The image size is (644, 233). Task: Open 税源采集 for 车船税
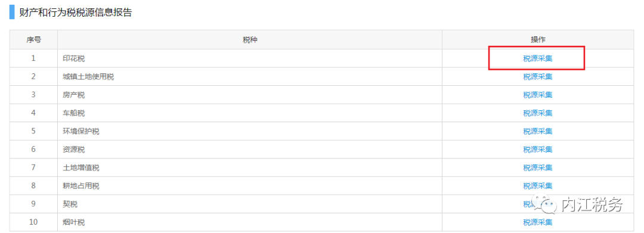coord(538,113)
